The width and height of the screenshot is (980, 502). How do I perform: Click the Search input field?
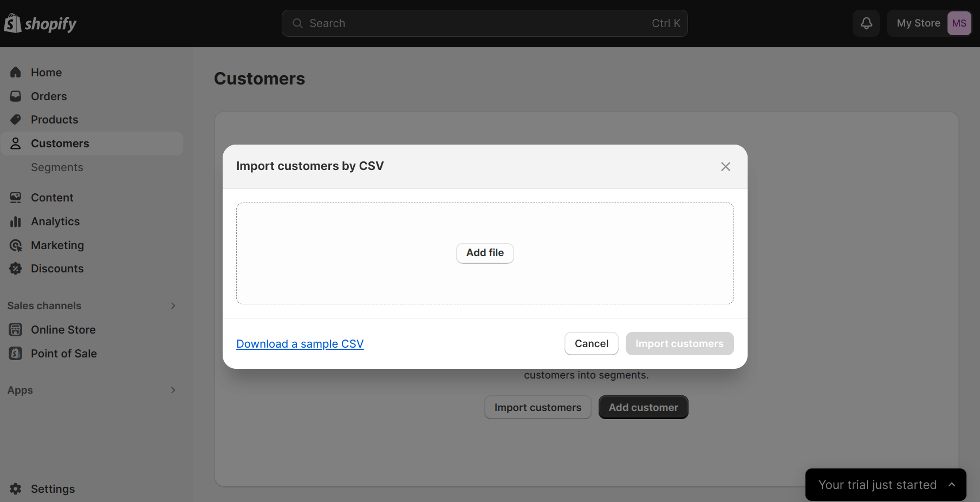[484, 23]
